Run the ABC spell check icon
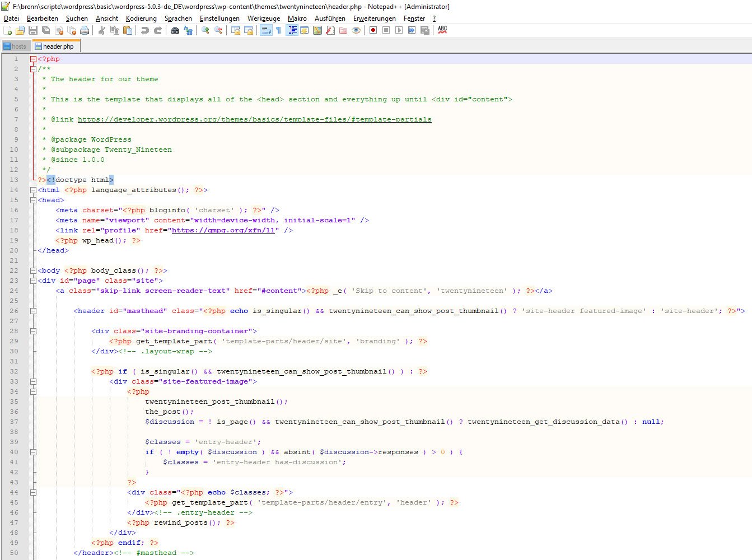Screen dimensions: 752x560 click(x=442, y=30)
